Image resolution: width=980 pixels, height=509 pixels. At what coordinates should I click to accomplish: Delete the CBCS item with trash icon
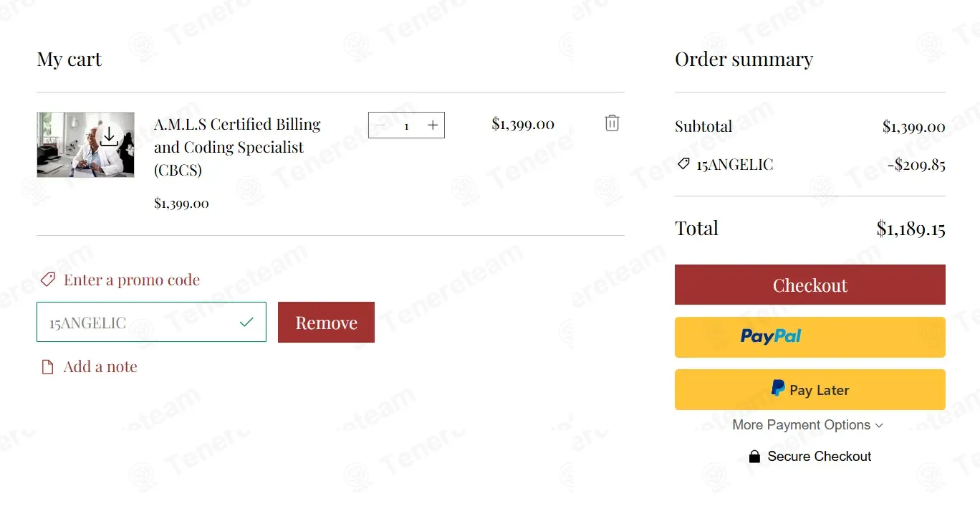pyautogui.click(x=612, y=123)
